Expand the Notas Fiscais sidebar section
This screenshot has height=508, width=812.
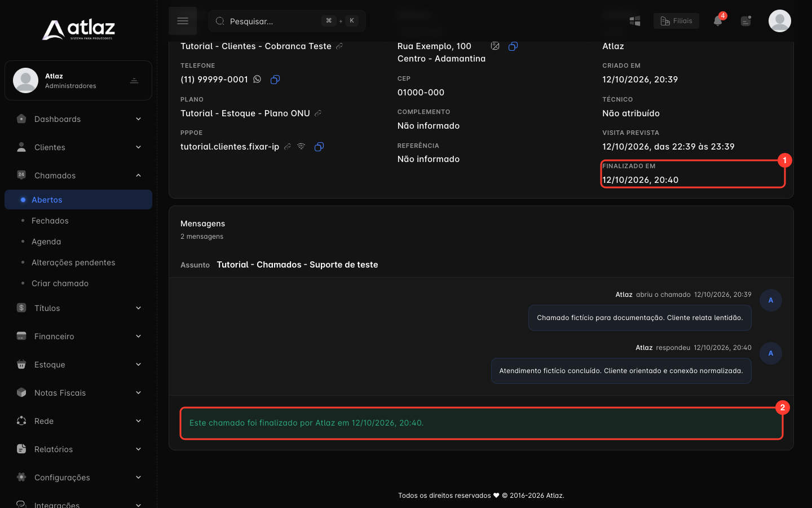tap(78, 393)
